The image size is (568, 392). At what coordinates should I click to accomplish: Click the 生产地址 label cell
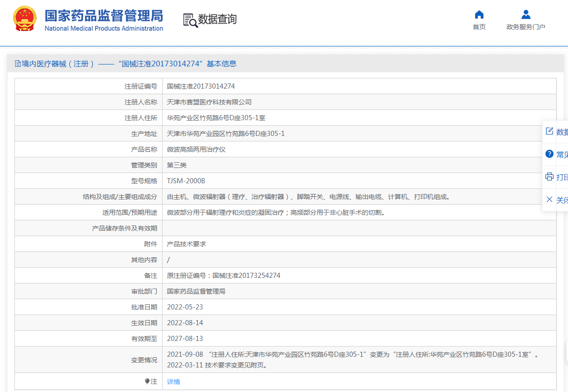click(89, 134)
